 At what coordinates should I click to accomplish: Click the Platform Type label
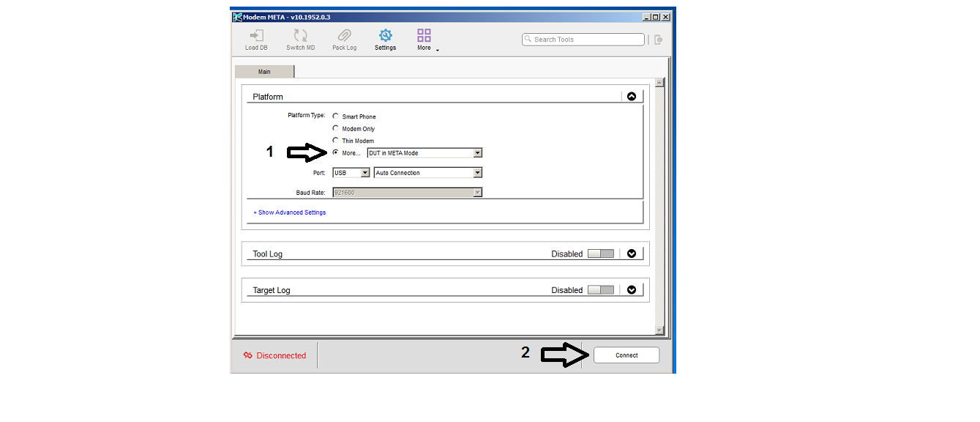pos(307,115)
